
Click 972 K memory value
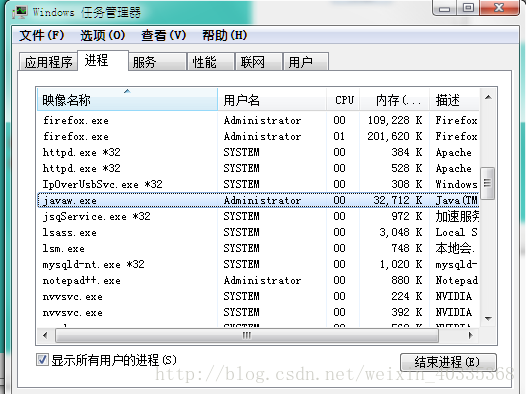(407, 216)
